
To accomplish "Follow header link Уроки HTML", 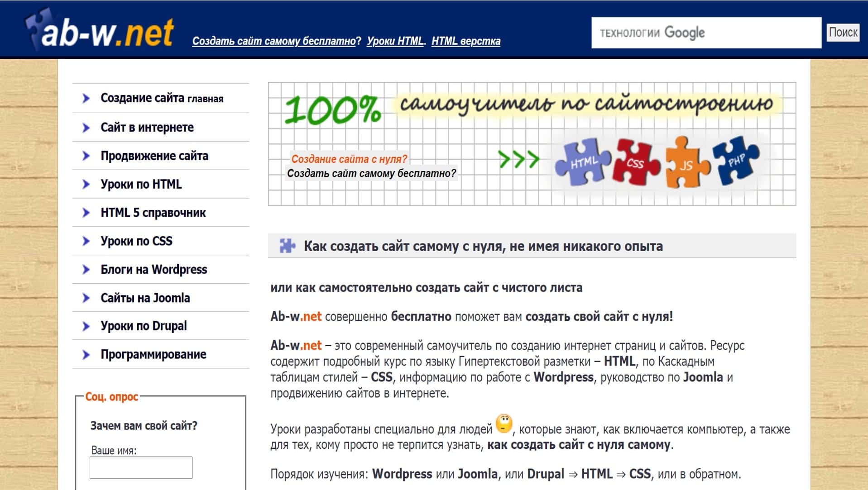I will click(x=395, y=41).
